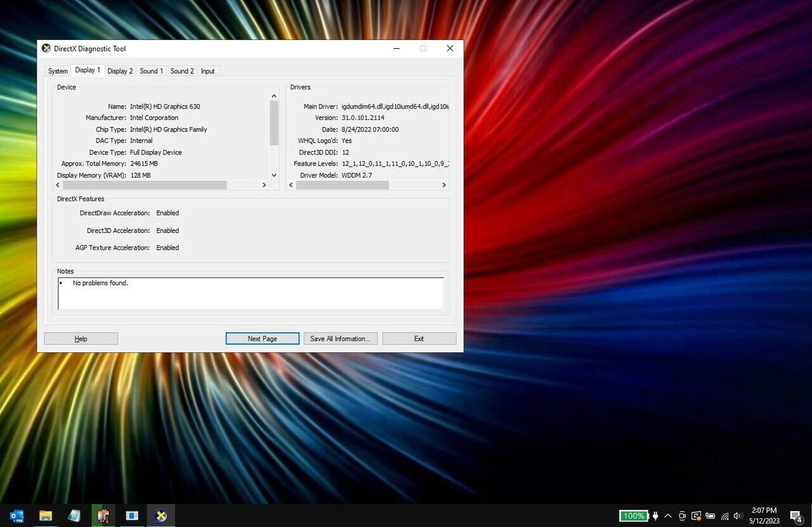
Task: Click VRAM value 128 MB
Action: (x=141, y=175)
